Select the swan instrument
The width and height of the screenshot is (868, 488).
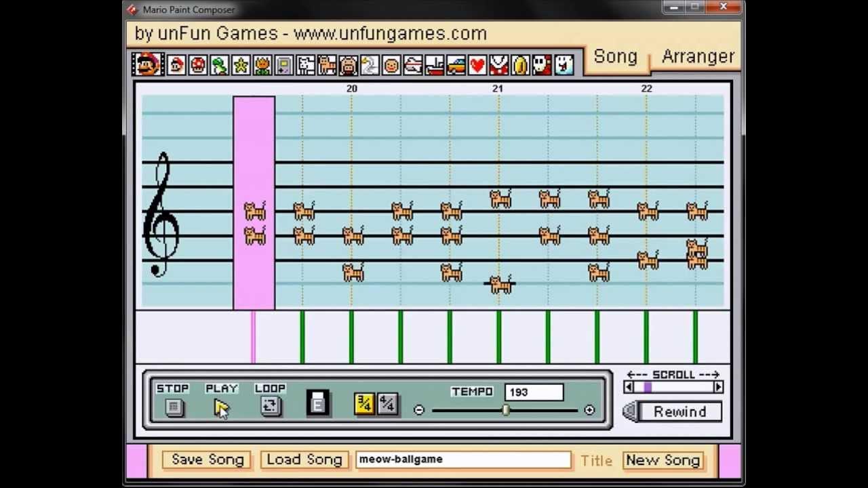tap(370, 65)
